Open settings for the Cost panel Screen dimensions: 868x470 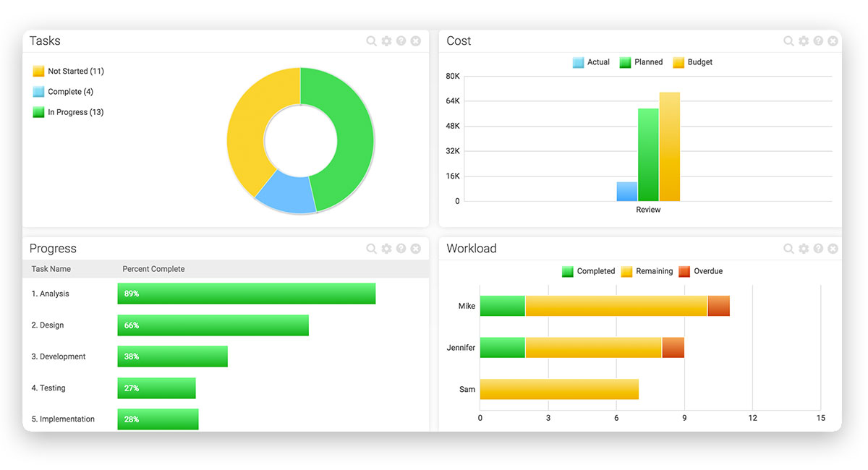click(x=804, y=41)
